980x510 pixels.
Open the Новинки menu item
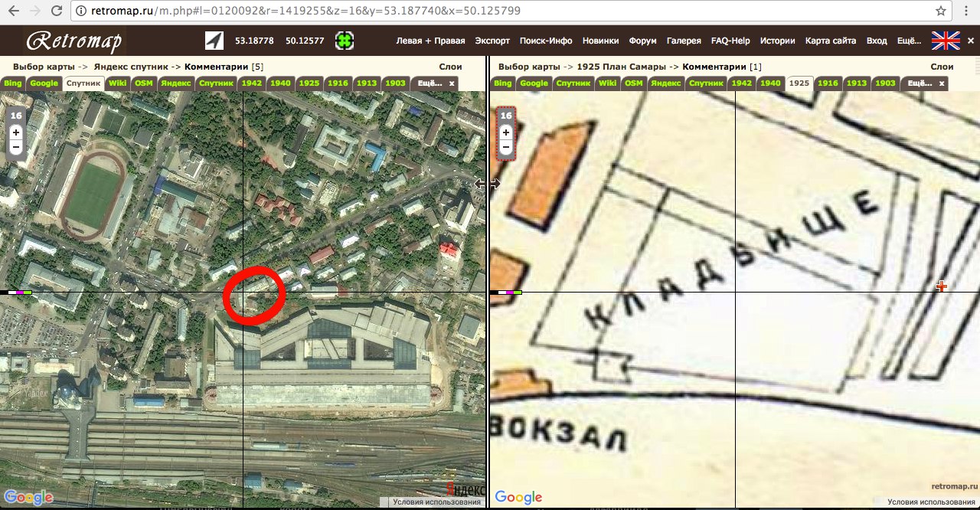tap(601, 41)
